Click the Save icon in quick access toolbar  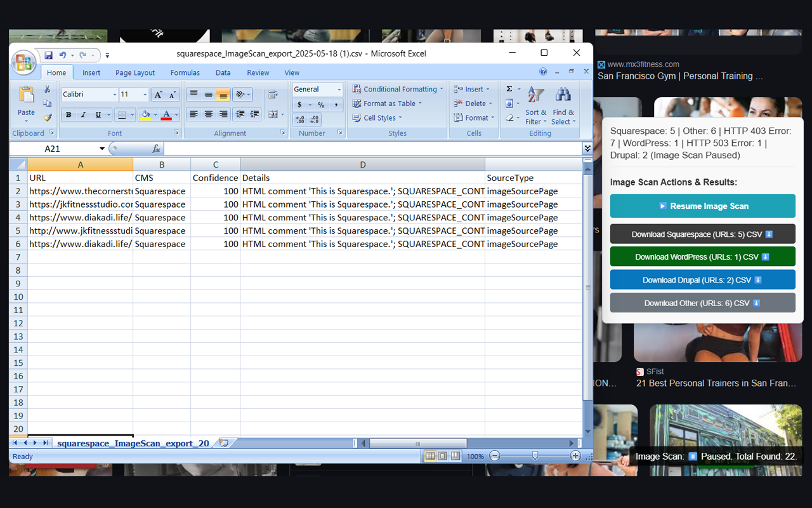[x=48, y=55]
